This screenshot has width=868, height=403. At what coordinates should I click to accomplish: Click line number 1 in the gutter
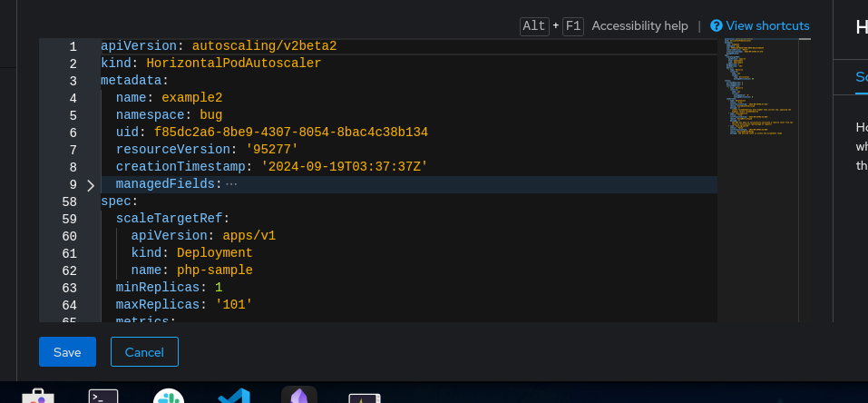[73, 46]
